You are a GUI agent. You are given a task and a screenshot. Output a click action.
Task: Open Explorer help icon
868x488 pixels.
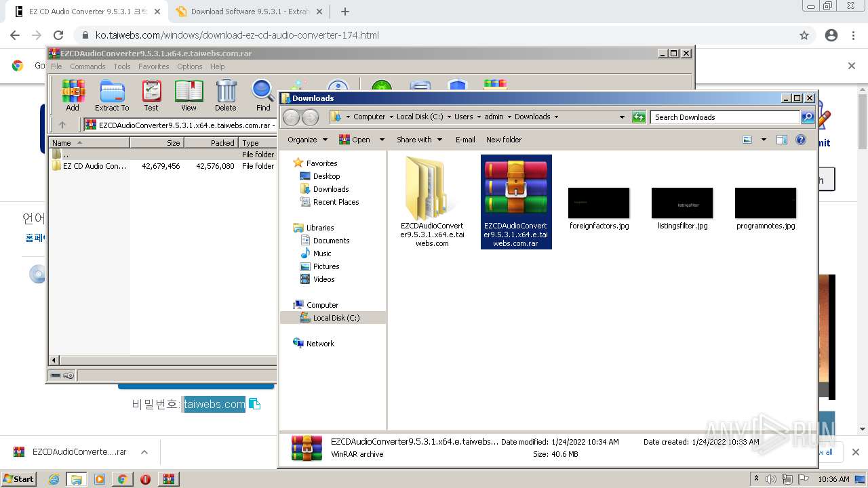click(x=801, y=140)
